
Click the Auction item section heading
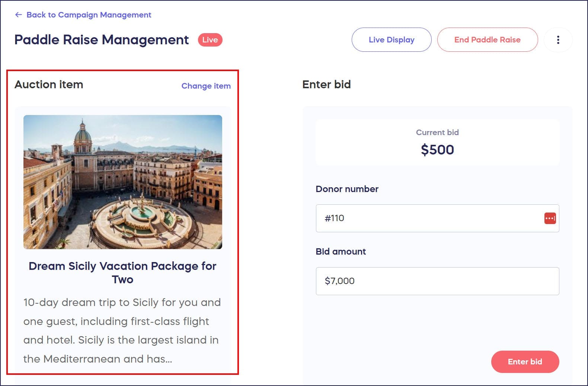[49, 84]
